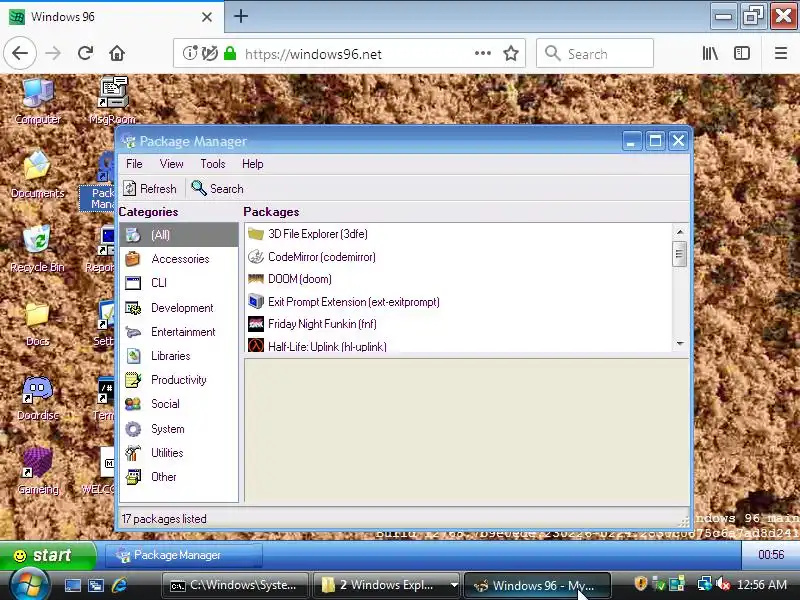
Task: Open a new browser tab
Action: (x=241, y=16)
